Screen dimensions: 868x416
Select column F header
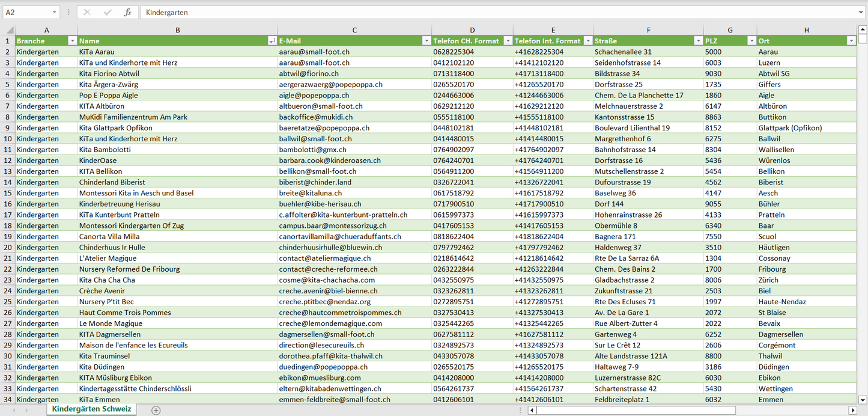click(x=648, y=30)
